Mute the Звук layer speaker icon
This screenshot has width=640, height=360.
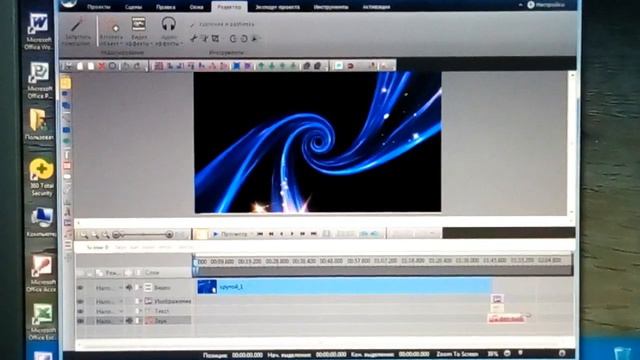[x=129, y=321]
